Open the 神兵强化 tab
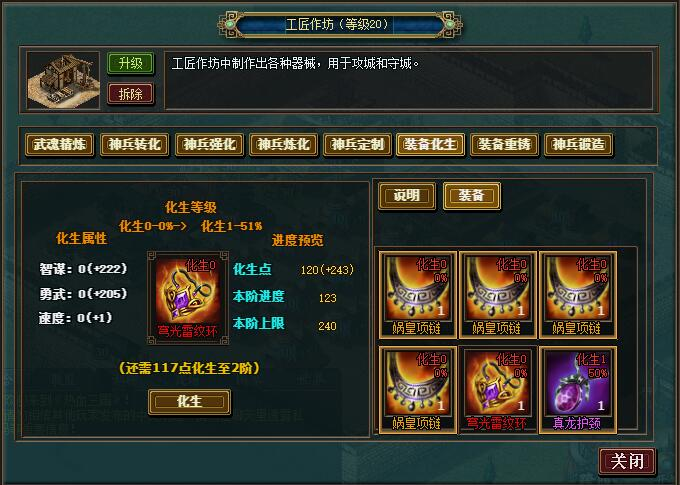This screenshot has width=680, height=485. [209, 144]
